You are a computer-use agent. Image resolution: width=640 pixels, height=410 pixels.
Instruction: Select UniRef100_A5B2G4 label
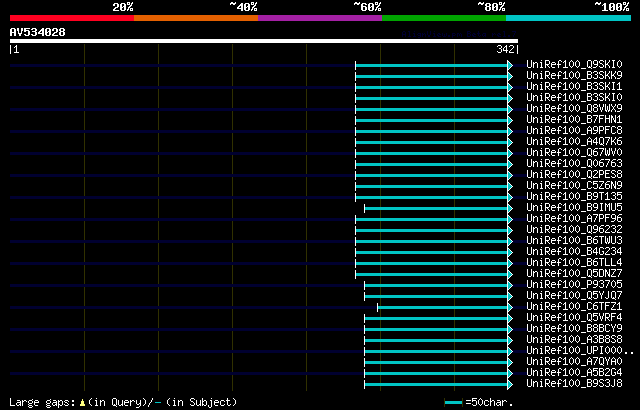point(574,373)
